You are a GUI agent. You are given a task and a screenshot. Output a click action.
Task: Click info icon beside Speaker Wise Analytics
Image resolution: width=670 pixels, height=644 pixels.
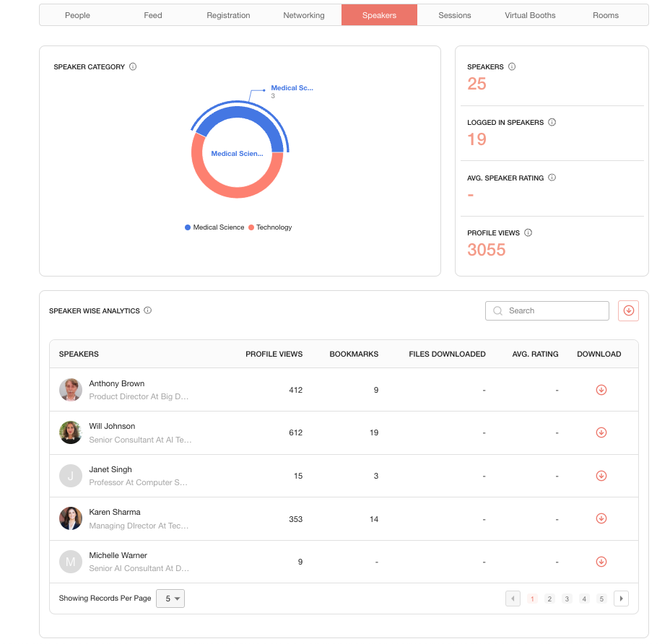click(x=148, y=310)
